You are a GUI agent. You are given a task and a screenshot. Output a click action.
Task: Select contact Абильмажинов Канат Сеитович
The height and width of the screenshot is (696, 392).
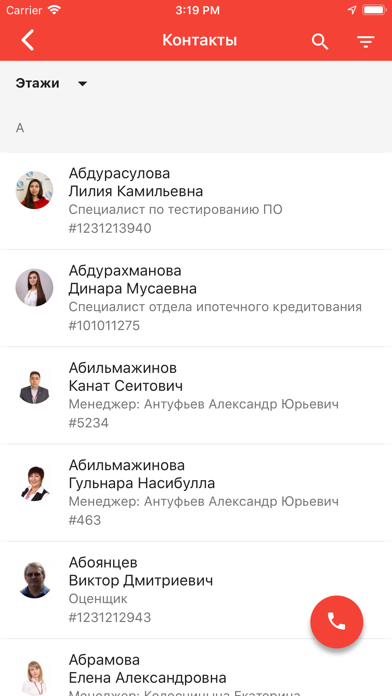(196, 395)
